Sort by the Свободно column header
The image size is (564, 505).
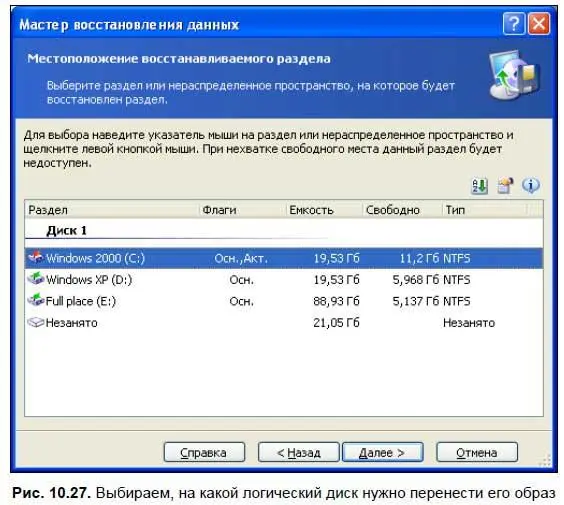point(402,210)
